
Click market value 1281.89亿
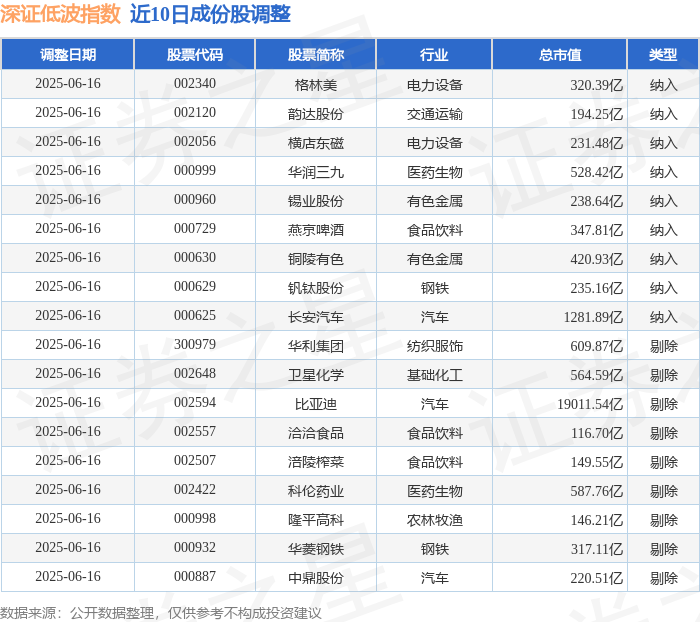click(x=593, y=317)
